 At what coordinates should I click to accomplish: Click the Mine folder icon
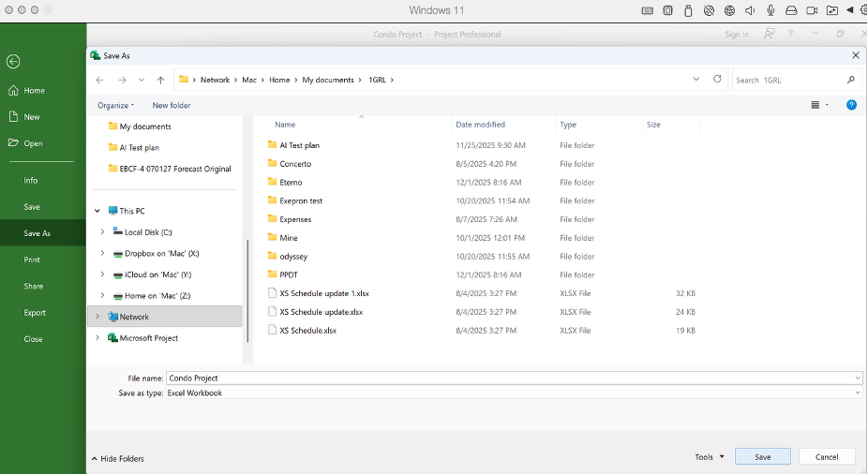(272, 237)
